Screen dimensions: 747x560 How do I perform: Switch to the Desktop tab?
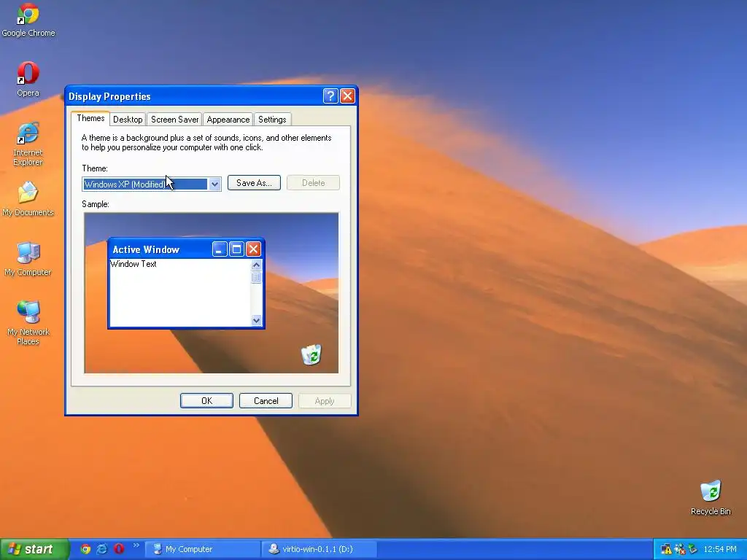point(128,120)
